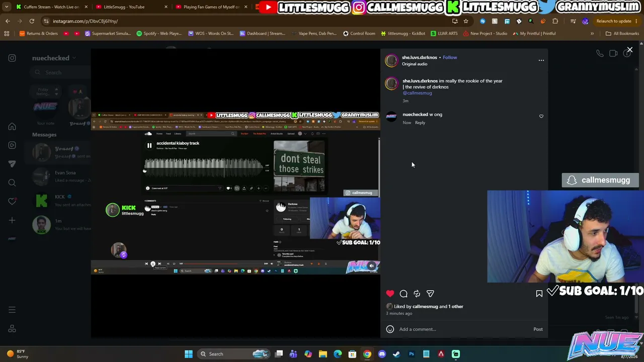Reload the Instagram page
The image size is (644, 362).
[x=32, y=21]
